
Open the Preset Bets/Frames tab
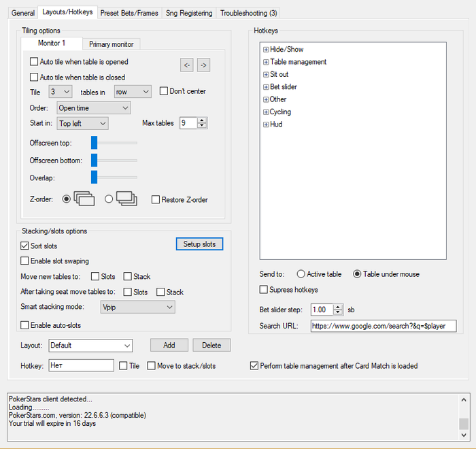pyautogui.click(x=129, y=13)
